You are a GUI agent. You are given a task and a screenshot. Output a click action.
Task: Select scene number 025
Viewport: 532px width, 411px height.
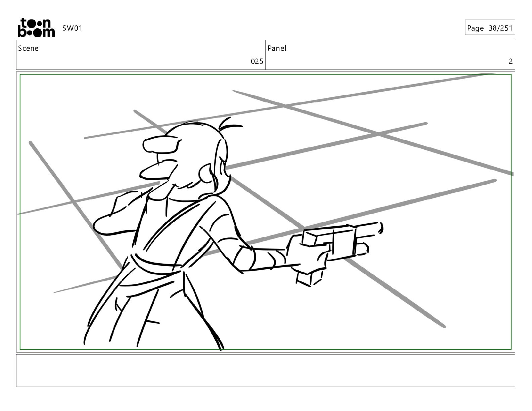coord(257,61)
